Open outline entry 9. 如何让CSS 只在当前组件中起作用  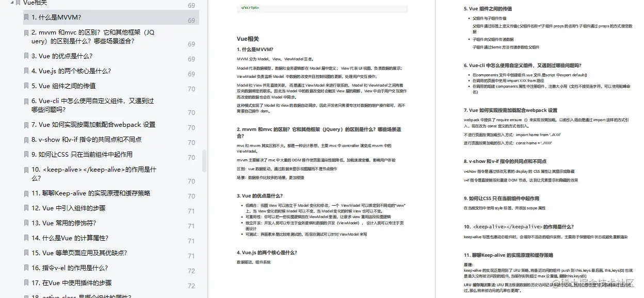[82, 155]
